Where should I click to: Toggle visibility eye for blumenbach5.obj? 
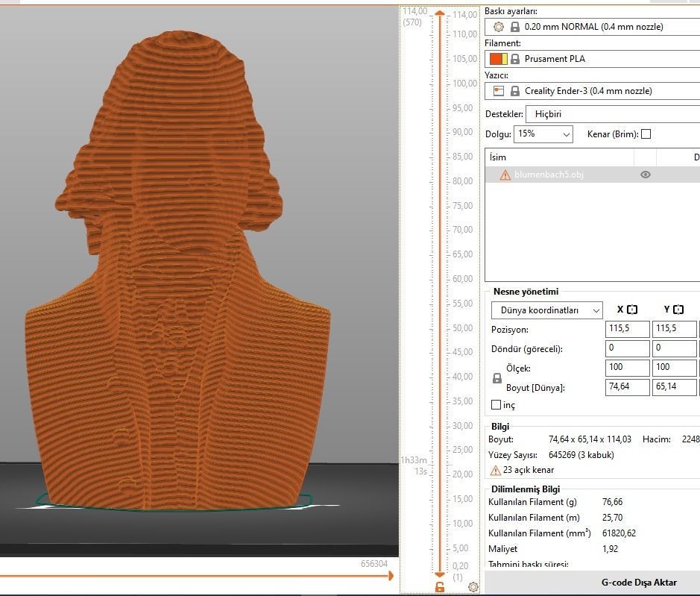coord(645,175)
